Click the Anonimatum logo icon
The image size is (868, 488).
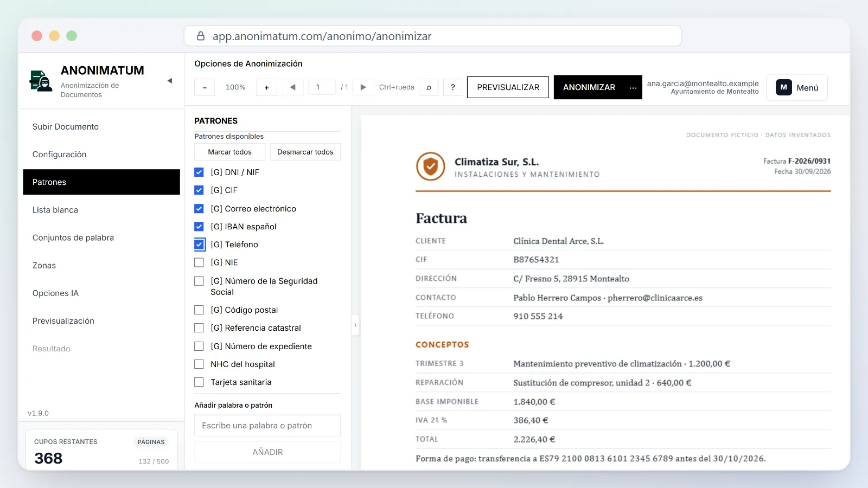point(41,81)
